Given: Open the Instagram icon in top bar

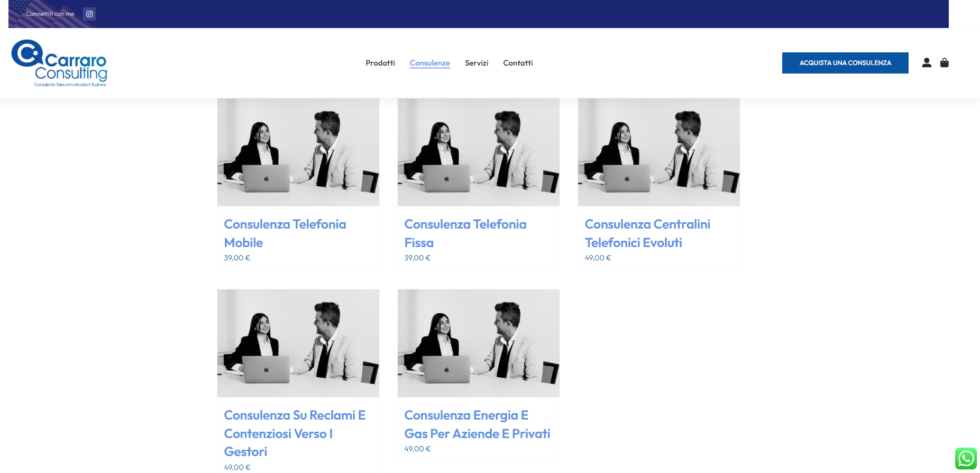Looking at the screenshot, I should coord(89,14).
